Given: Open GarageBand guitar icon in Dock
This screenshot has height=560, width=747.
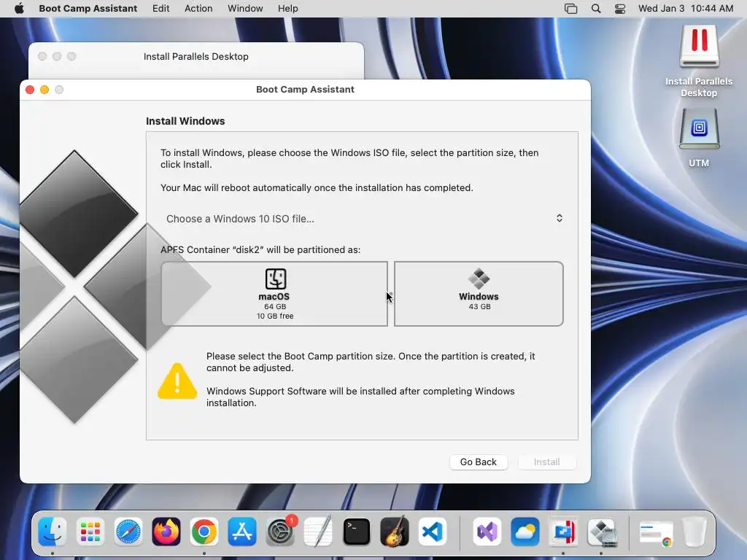Looking at the screenshot, I should [395, 532].
